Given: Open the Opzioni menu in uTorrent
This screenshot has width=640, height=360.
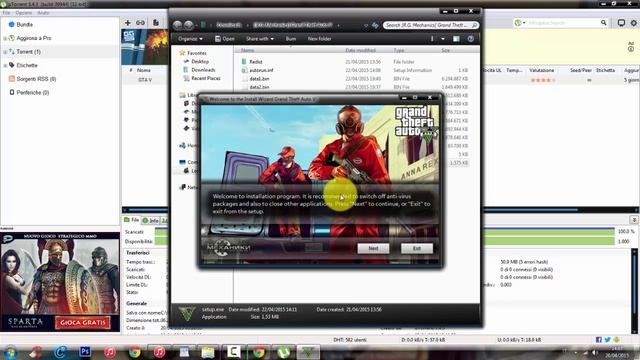Looking at the screenshot, I should (24, 13).
